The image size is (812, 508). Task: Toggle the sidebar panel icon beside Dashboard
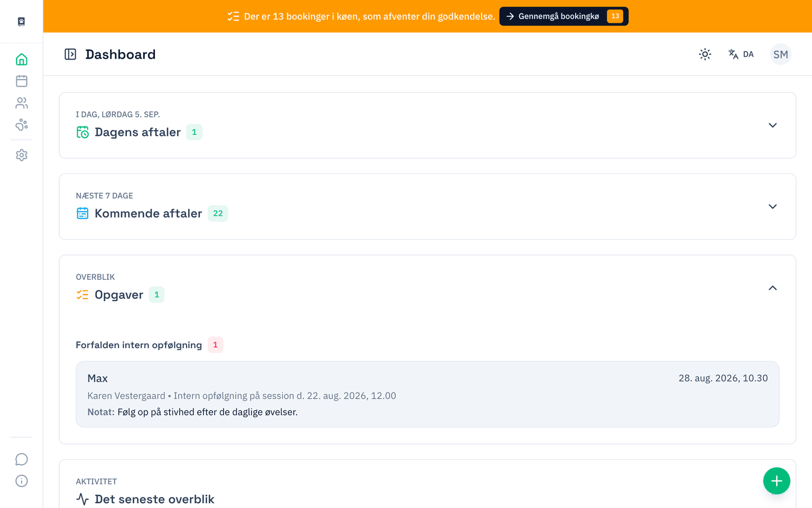(x=70, y=54)
